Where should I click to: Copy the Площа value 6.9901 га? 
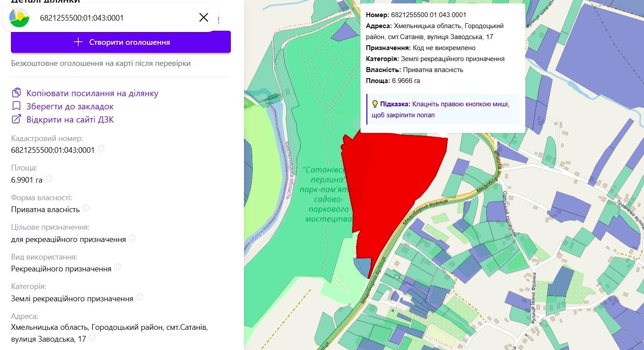click(49, 178)
